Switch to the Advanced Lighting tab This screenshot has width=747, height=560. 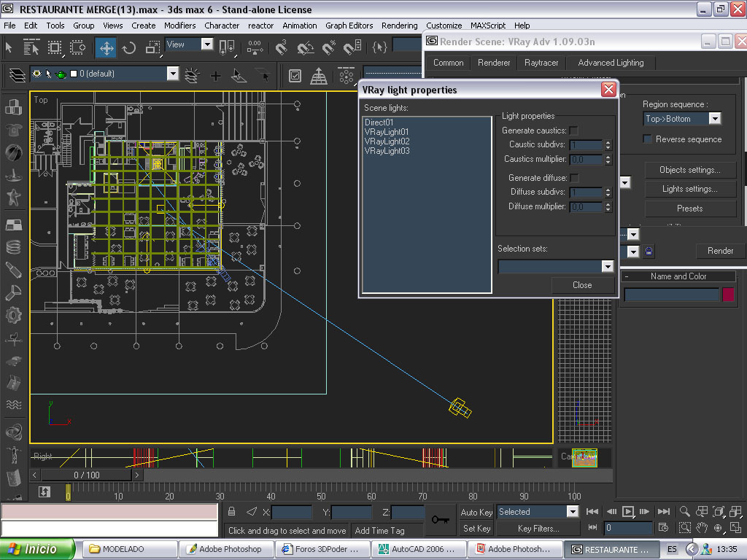[611, 63]
